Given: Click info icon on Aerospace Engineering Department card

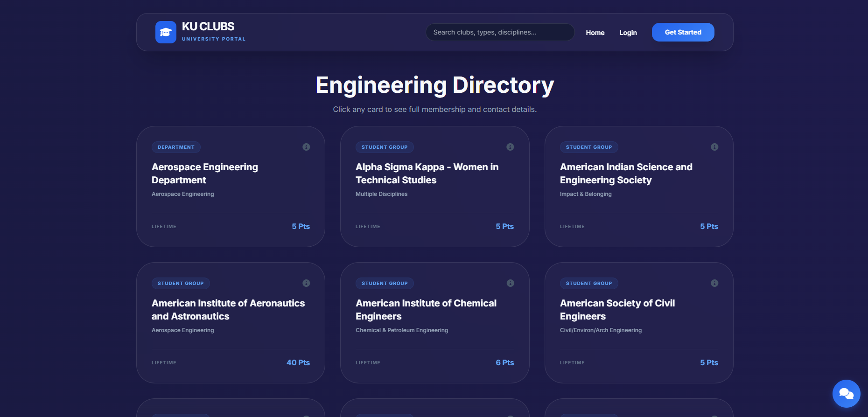Looking at the screenshot, I should 306,147.
